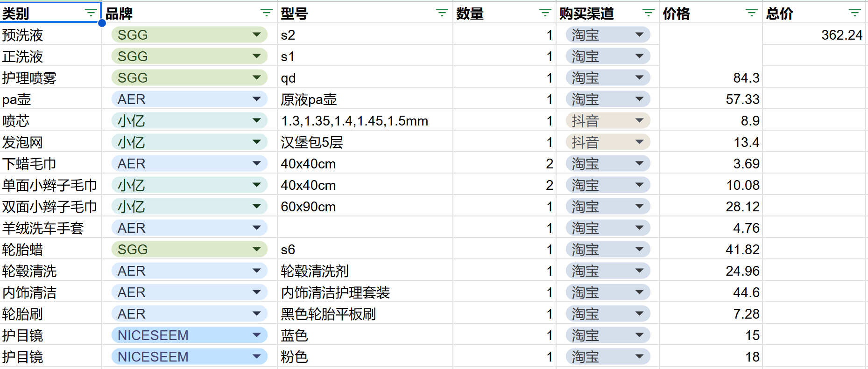868x369 pixels.
Task: Expand empty-model AER dropdown for 羊绒洗车手套
Action: [x=256, y=228]
